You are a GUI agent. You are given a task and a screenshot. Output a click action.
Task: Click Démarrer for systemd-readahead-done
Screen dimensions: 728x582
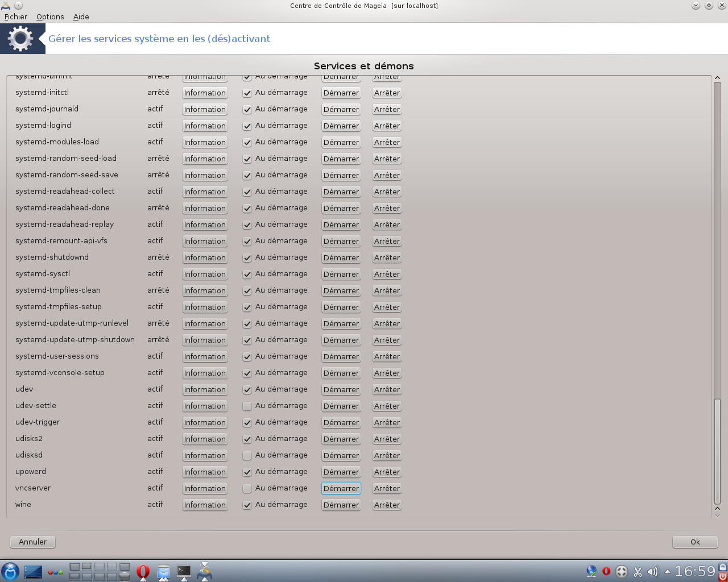pos(341,208)
